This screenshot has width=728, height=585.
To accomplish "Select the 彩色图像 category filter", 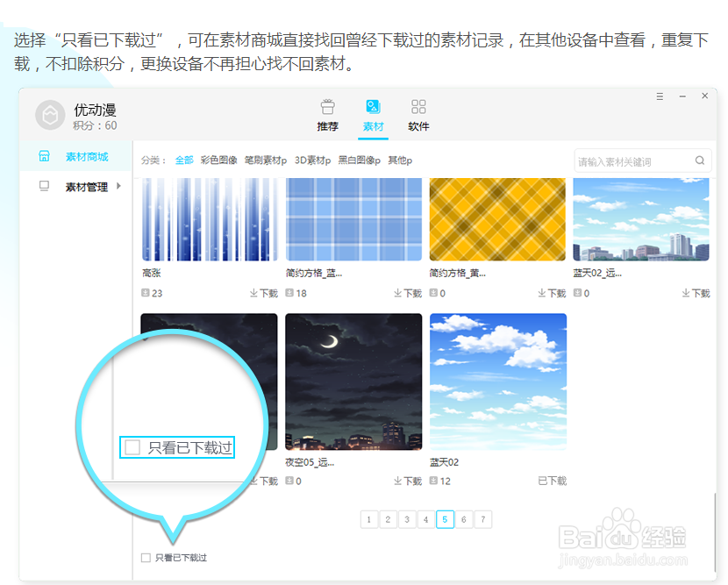I will click(x=218, y=161).
